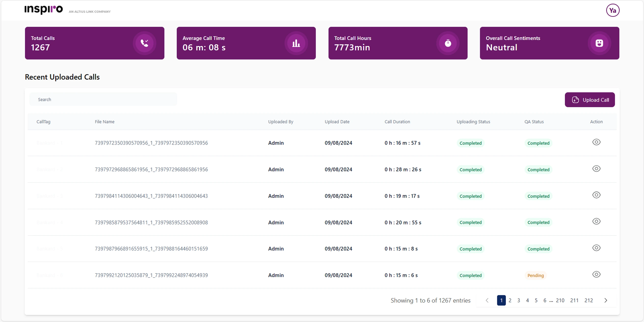The width and height of the screenshot is (644, 322).
Task: View details of the 20 m 55 s call
Action: click(x=596, y=221)
